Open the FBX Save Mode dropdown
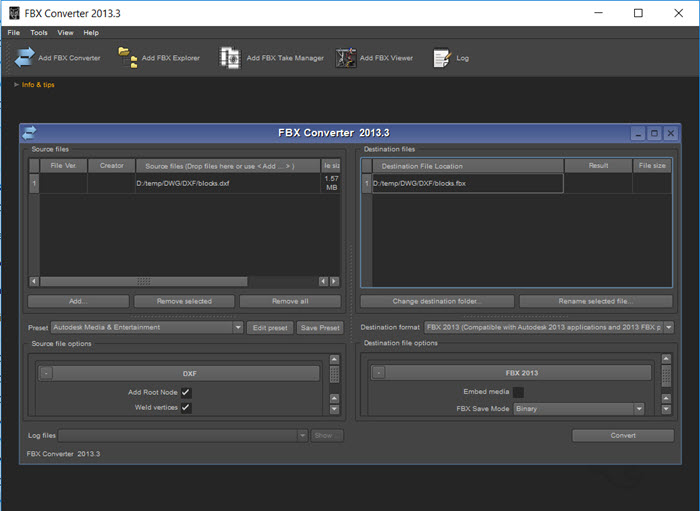This screenshot has height=511, width=700. click(x=639, y=408)
